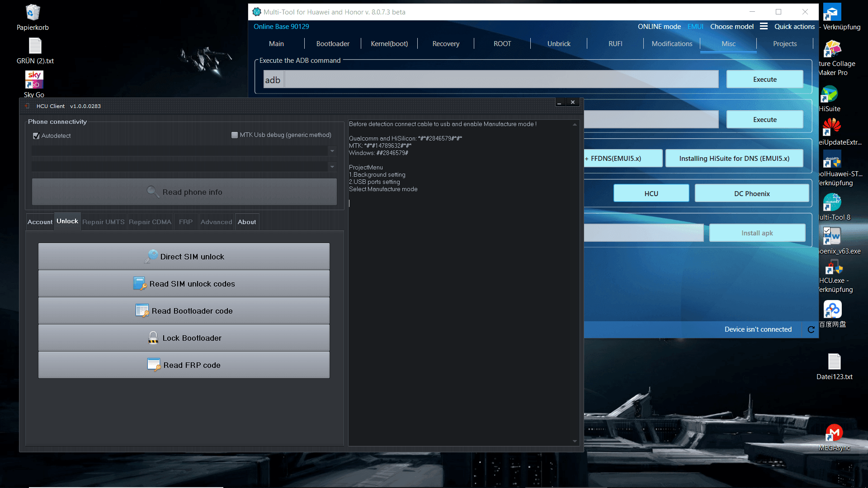Switch to the FRP tab in HCU Client
Image resolution: width=868 pixels, height=488 pixels.
186,222
